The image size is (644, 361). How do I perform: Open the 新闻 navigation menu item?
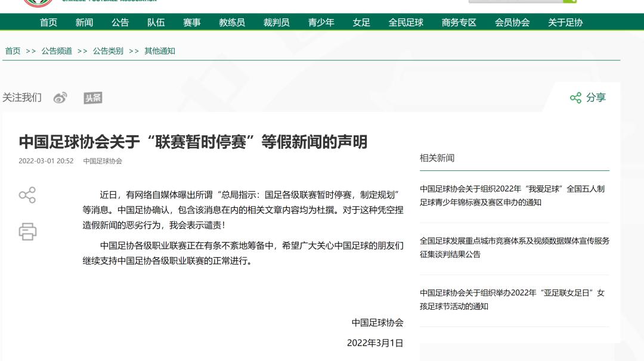coord(84,23)
